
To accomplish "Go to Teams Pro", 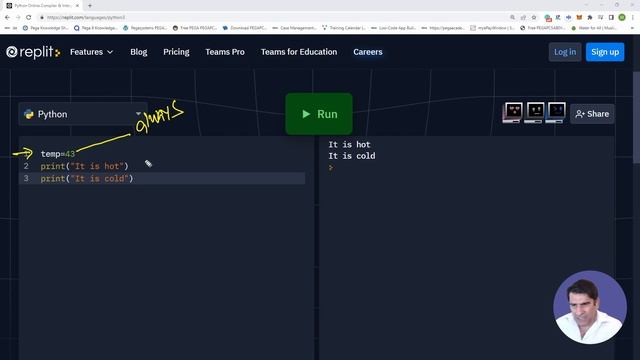I will tap(225, 52).
